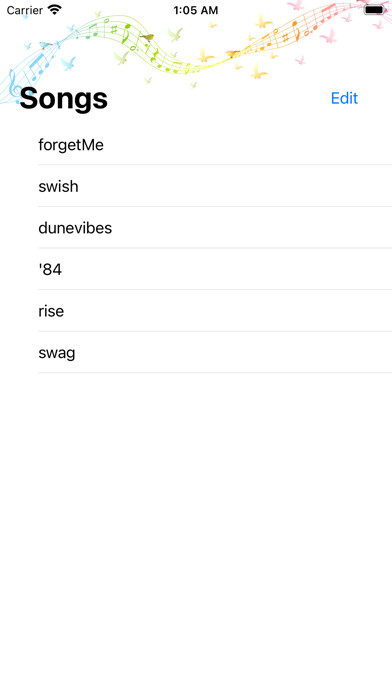The image size is (392, 696).
Task: Choose the '84 song entry
Action: pyautogui.click(x=196, y=269)
